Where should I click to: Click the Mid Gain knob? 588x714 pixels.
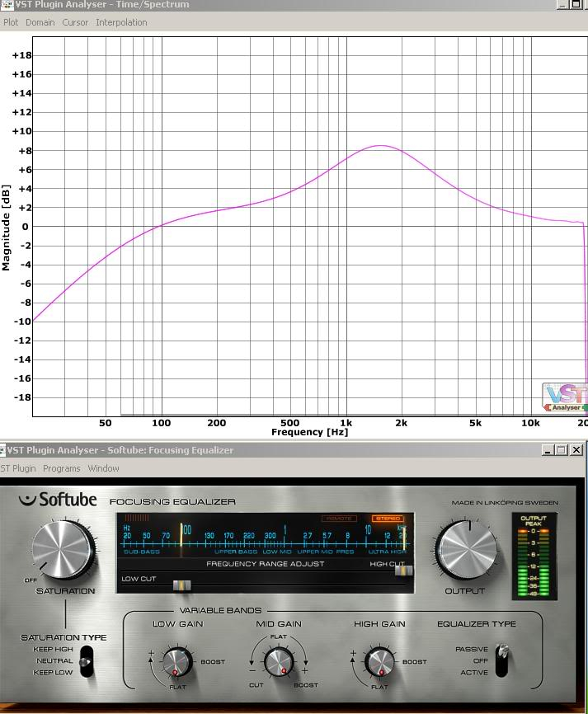pos(279,662)
